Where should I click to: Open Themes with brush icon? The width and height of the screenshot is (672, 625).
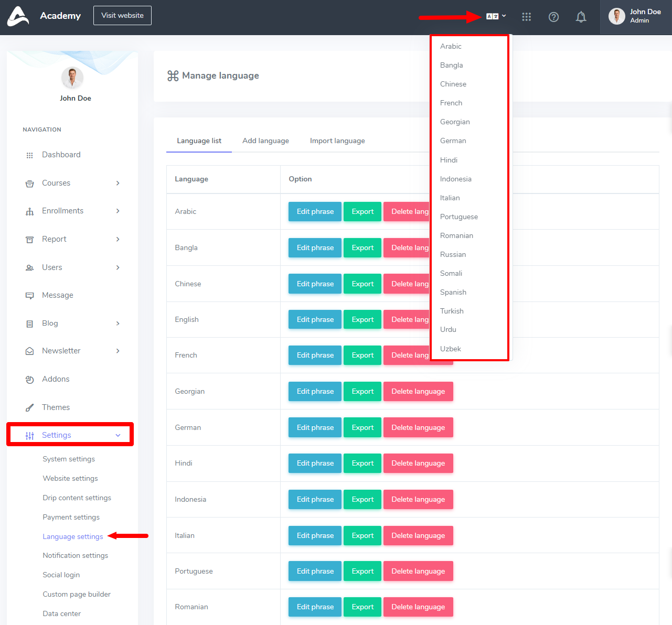[30, 408]
